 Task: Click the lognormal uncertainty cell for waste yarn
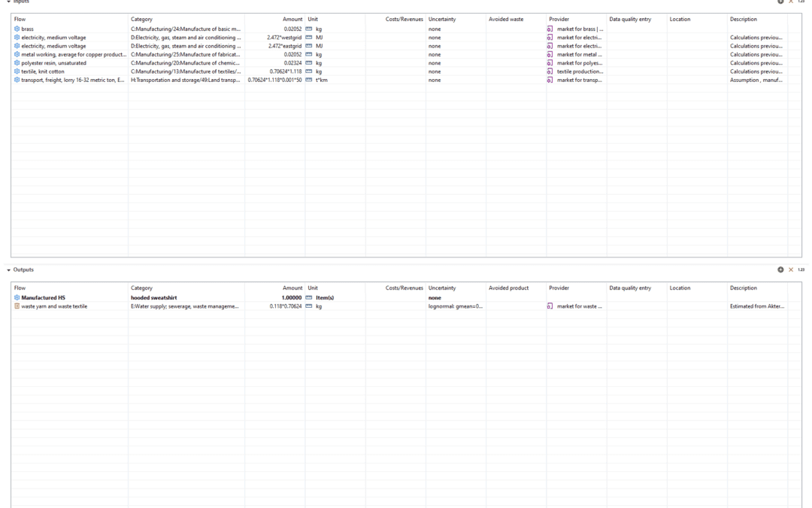pos(455,306)
